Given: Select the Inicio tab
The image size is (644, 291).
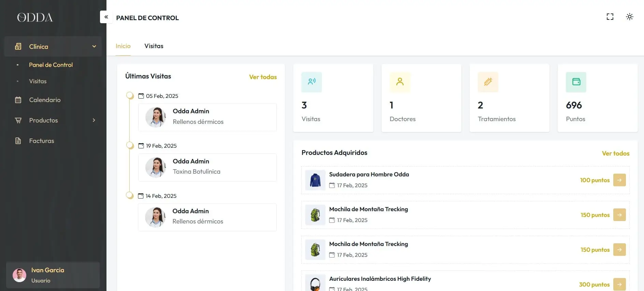Looking at the screenshot, I should [123, 46].
